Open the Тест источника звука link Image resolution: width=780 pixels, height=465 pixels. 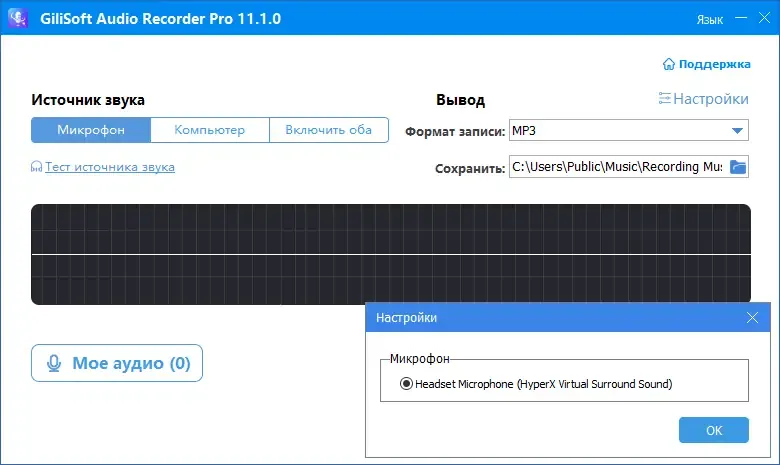click(103, 167)
